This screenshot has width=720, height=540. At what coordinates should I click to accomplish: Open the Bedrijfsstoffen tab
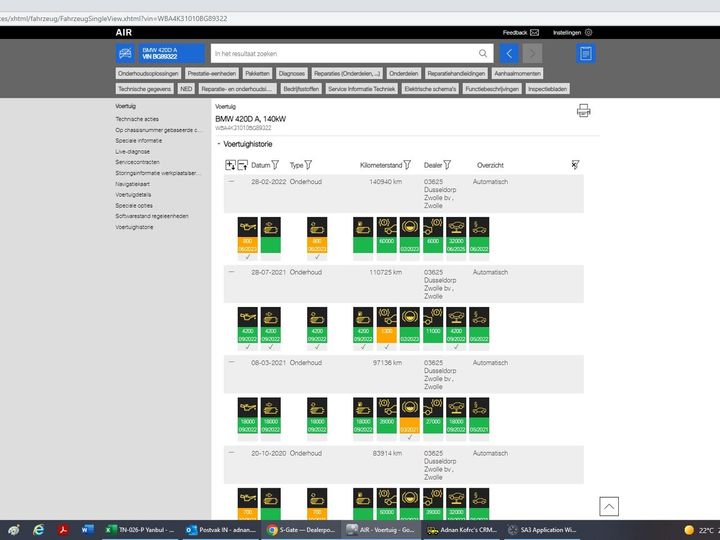point(301,89)
